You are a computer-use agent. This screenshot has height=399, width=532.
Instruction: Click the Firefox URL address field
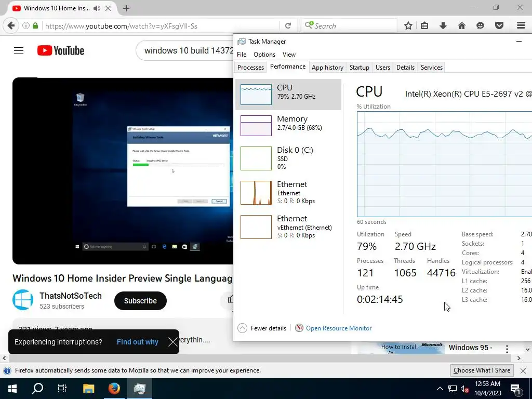tap(159, 26)
